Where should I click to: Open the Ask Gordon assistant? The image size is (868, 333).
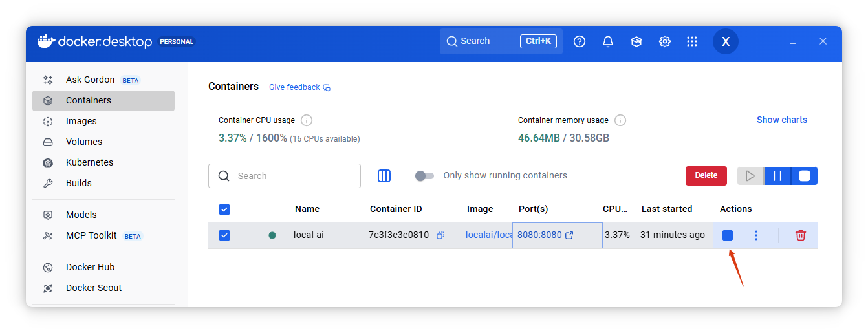pyautogui.click(x=103, y=80)
